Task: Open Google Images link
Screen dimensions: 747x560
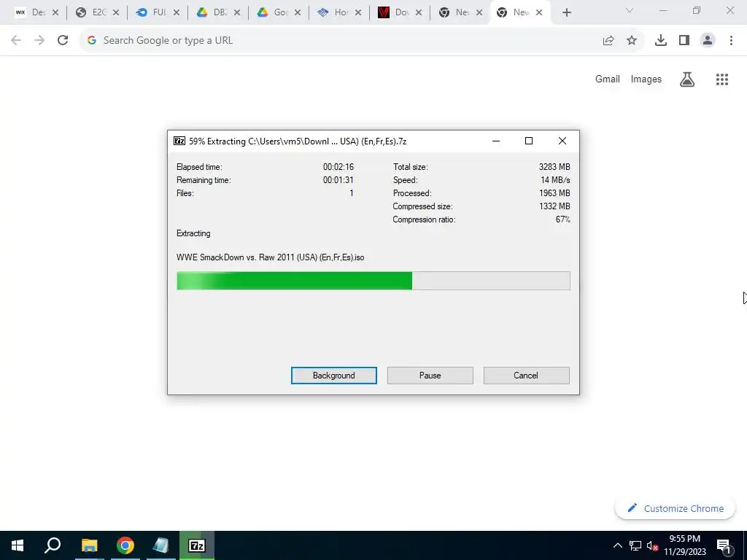Action: [x=646, y=79]
